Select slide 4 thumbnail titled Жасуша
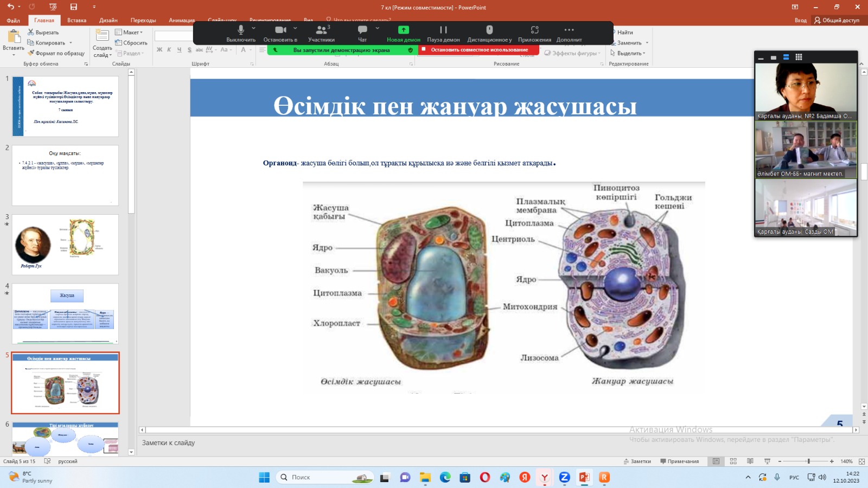868x488 pixels. [x=65, y=313]
